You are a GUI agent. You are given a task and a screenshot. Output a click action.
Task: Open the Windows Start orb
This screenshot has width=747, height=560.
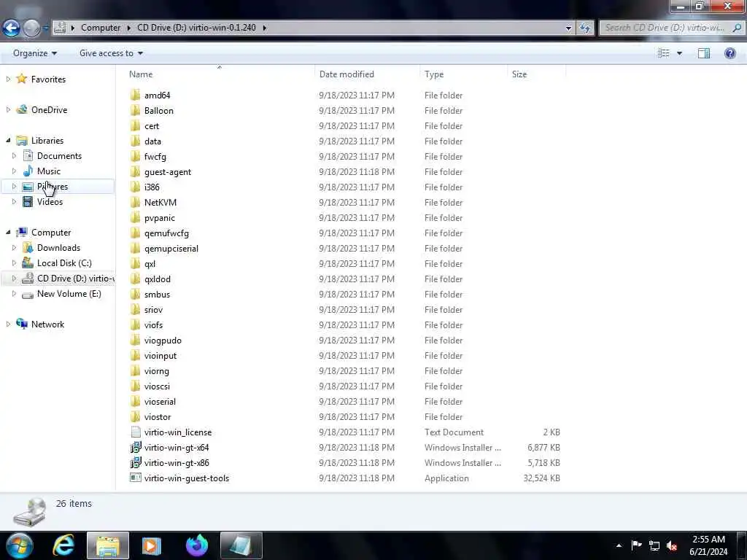pos(20,545)
